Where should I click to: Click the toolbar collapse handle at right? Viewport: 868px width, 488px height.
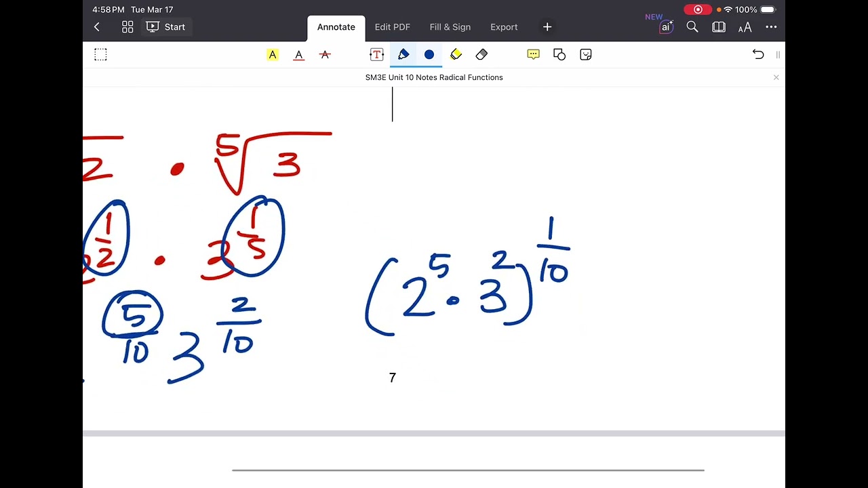(778, 55)
